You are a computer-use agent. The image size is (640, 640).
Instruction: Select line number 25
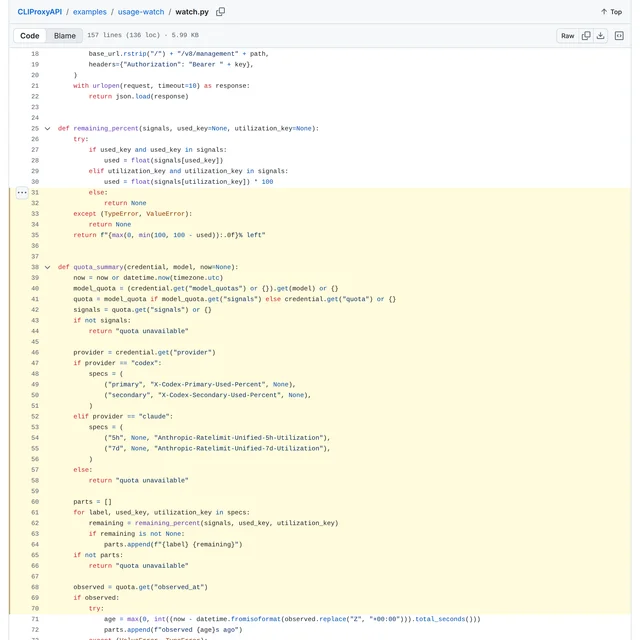point(35,129)
